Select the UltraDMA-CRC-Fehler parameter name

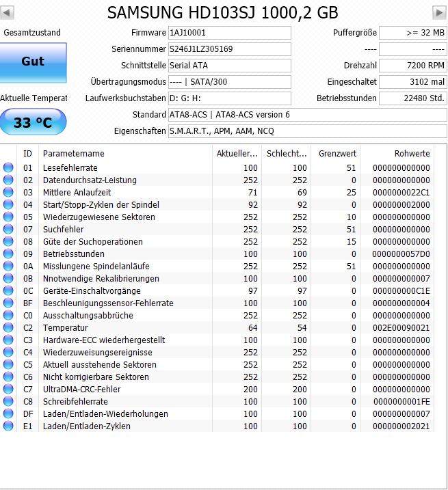(x=81, y=389)
